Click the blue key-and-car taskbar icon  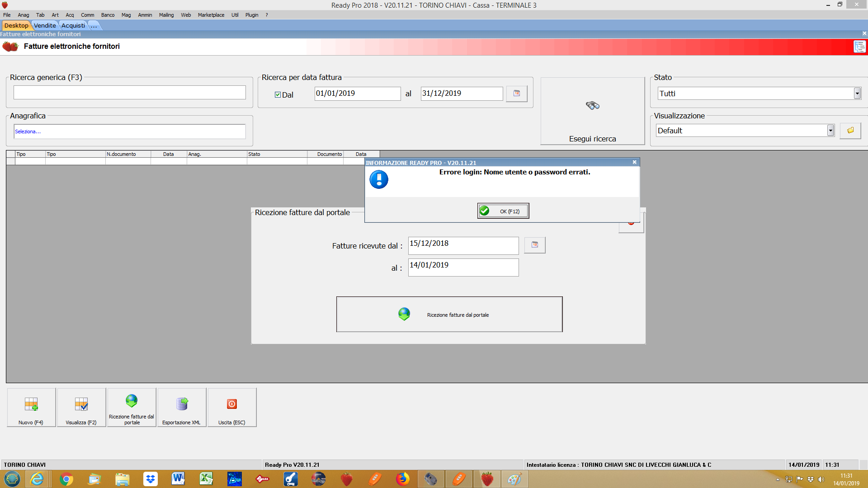(290, 479)
